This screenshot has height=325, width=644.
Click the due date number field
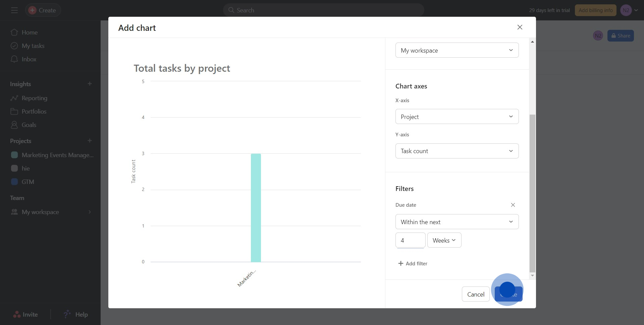point(410,240)
